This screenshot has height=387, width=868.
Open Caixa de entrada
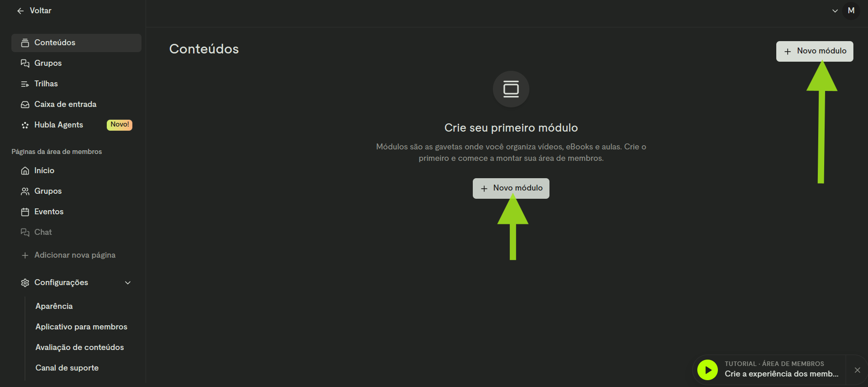pyautogui.click(x=76, y=104)
